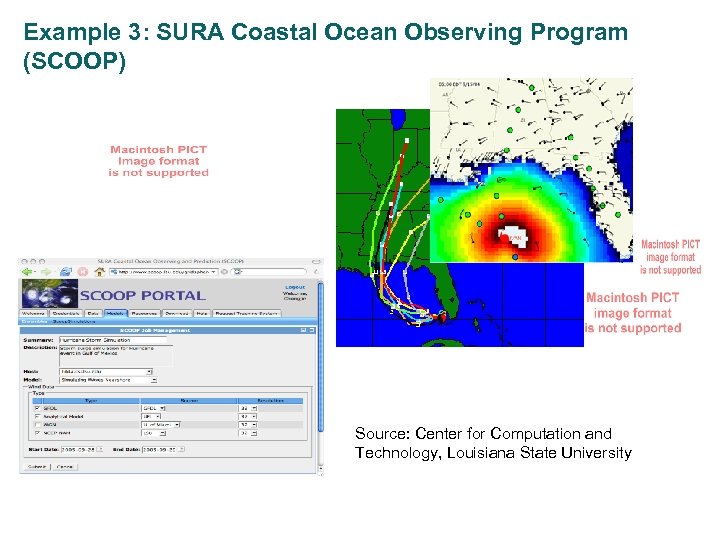
Task: Go to browser home page icon
Action: [x=99, y=272]
